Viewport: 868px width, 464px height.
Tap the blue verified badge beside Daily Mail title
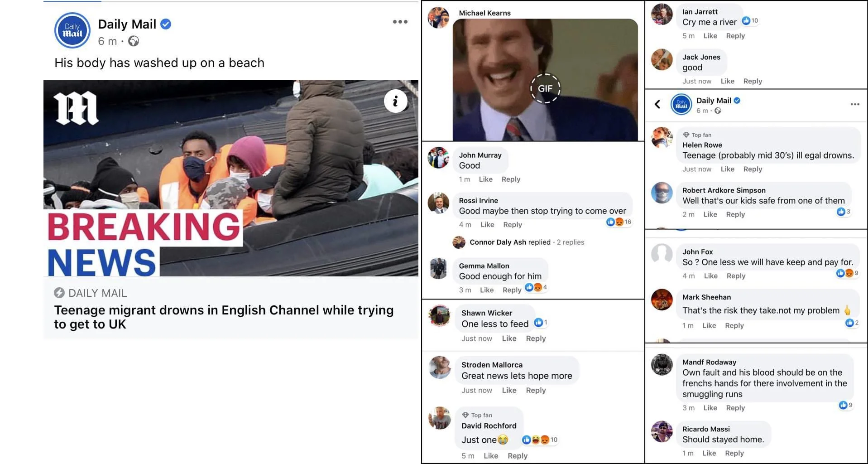[x=166, y=24]
